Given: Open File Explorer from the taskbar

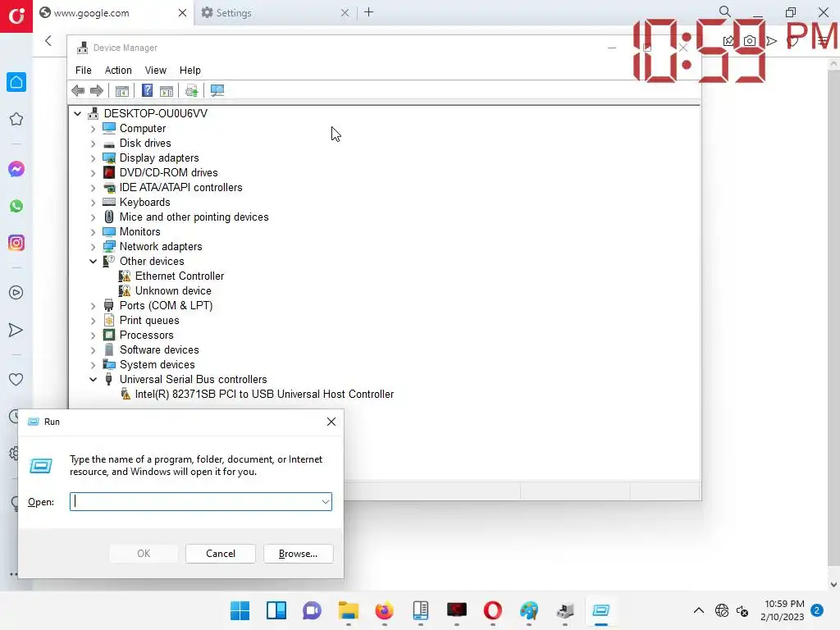Looking at the screenshot, I should coord(348,610).
